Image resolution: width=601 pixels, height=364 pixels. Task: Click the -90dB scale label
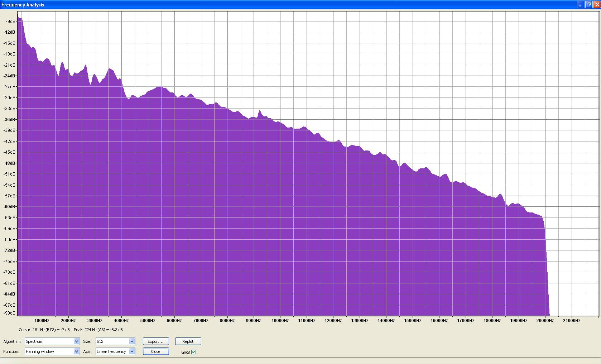(x=10, y=313)
